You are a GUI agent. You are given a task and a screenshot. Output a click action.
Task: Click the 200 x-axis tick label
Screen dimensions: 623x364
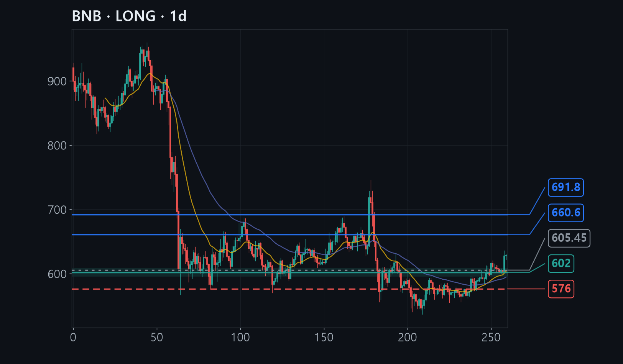coord(408,338)
